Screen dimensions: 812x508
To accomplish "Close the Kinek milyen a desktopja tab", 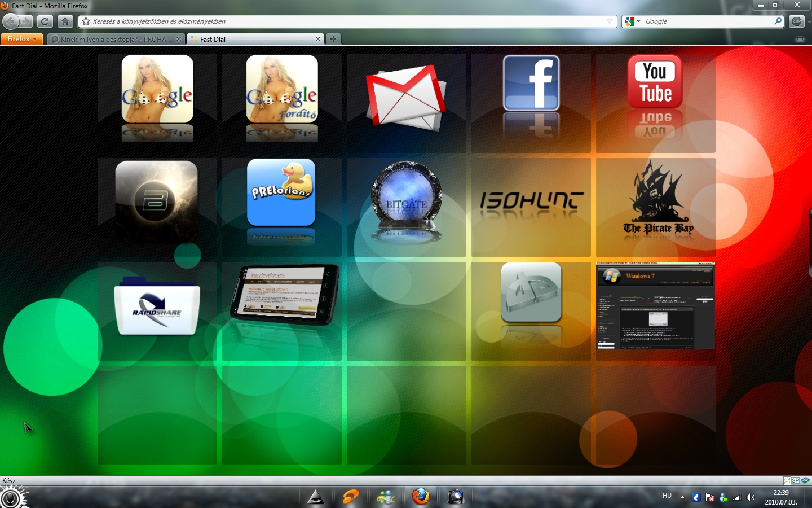I will pyautogui.click(x=179, y=39).
